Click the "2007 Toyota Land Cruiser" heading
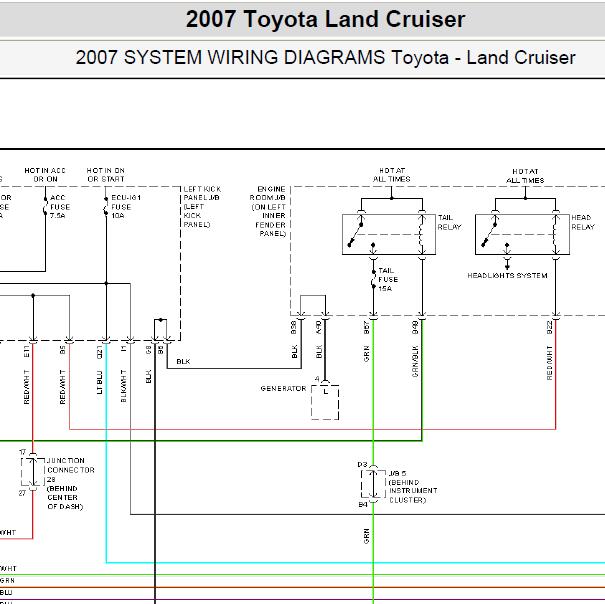Screen dimensions: 605x604 pos(325,19)
